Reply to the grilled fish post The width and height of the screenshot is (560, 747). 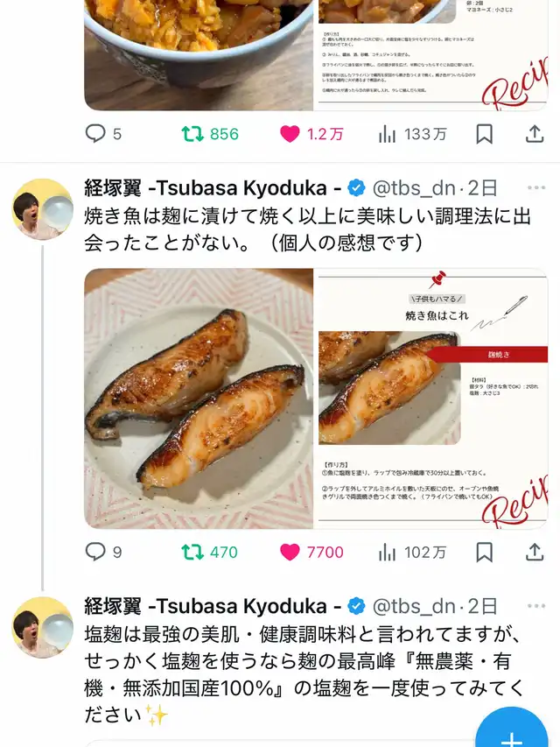103,553
